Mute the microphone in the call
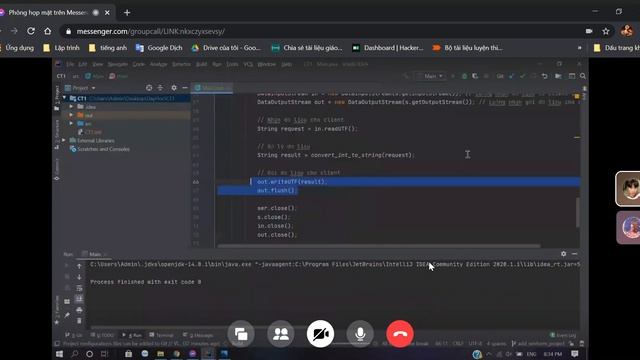Viewport: 640px width, 360px height. click(360, 334)
